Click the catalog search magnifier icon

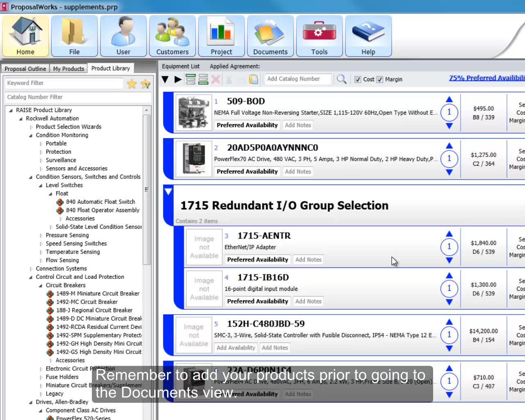341,79
